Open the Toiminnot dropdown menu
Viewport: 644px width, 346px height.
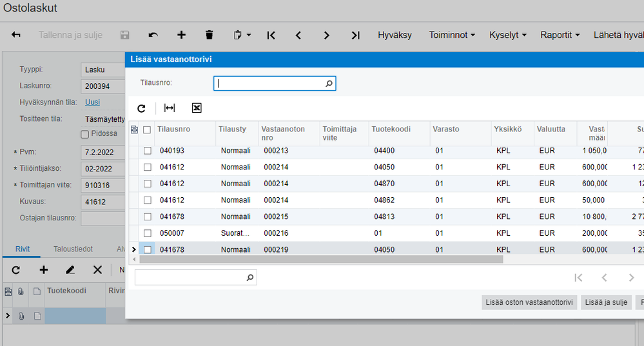click(452, 35)
